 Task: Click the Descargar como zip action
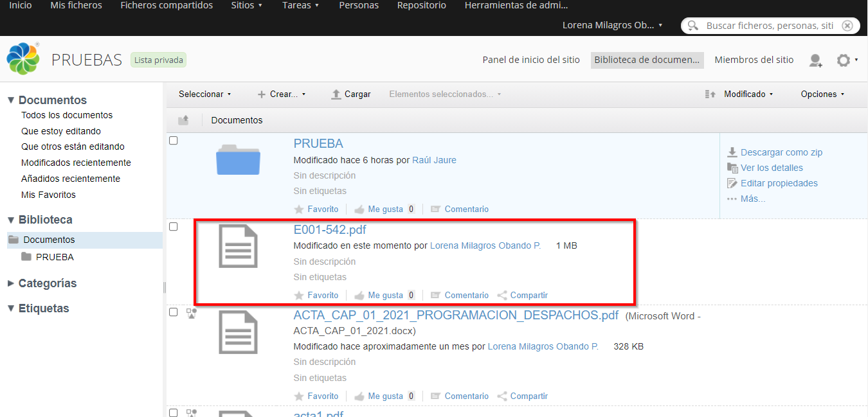tap(775, 152)
